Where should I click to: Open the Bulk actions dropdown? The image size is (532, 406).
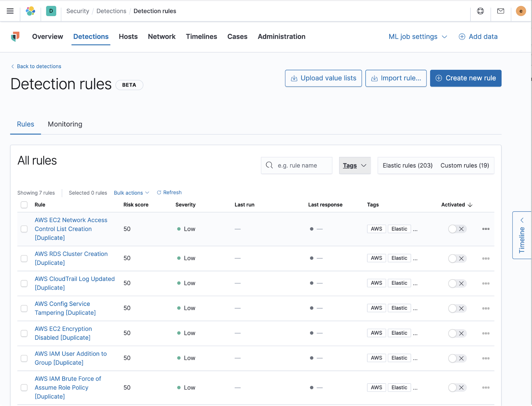pyautogui.click(x=131, y=193)
